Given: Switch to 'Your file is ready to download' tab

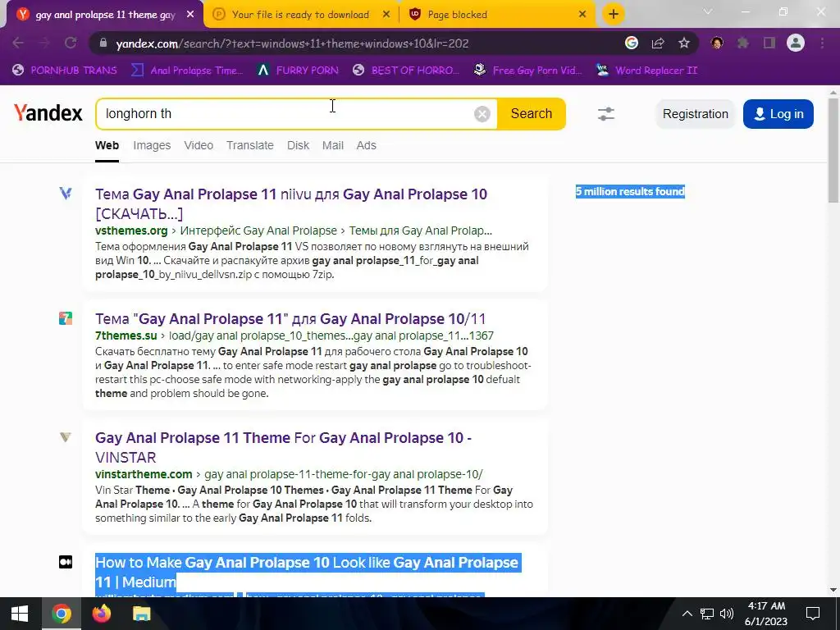Looking at the screenshot, I should 300,15.
